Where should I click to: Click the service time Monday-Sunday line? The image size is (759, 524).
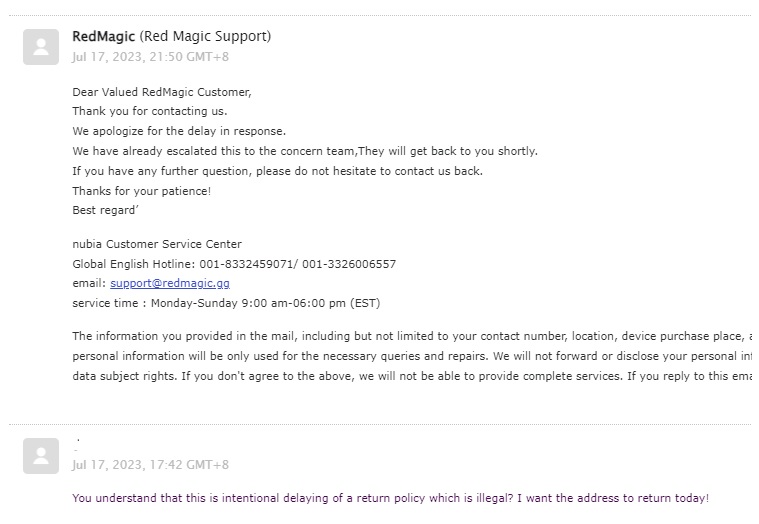(226, 303)
